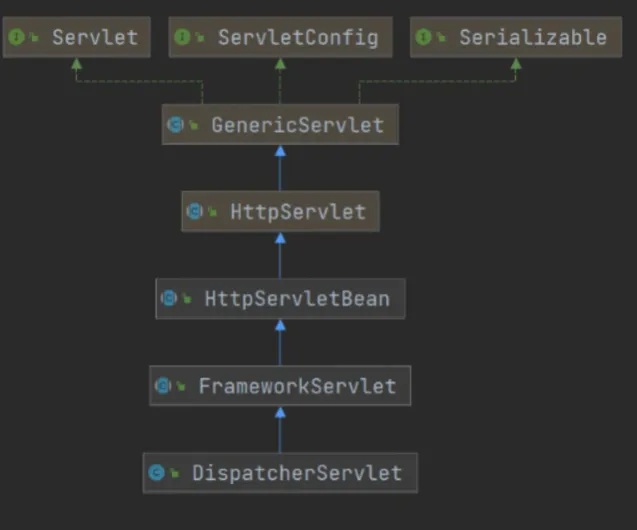Select the Serializable node label
The image size is (637, 530).
point(533,37)
